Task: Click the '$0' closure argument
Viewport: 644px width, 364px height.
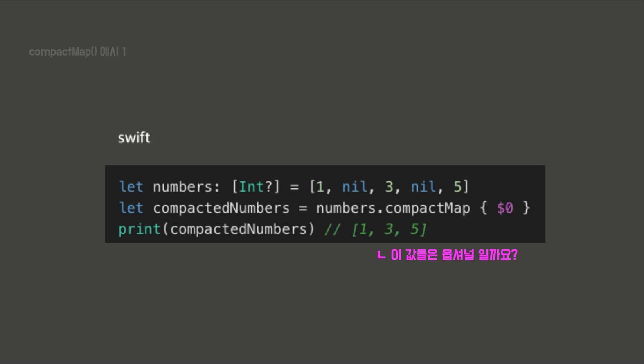Action: pos(505,208)
